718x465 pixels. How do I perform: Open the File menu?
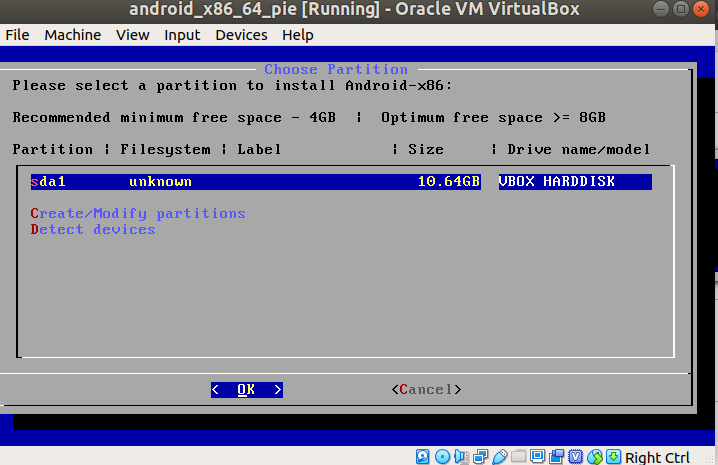coord(17,35)
